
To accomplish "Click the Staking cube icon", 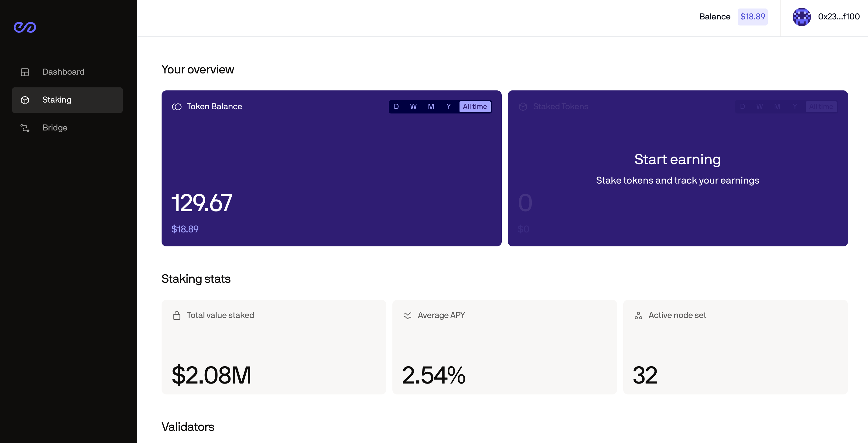I will point(25,100).
